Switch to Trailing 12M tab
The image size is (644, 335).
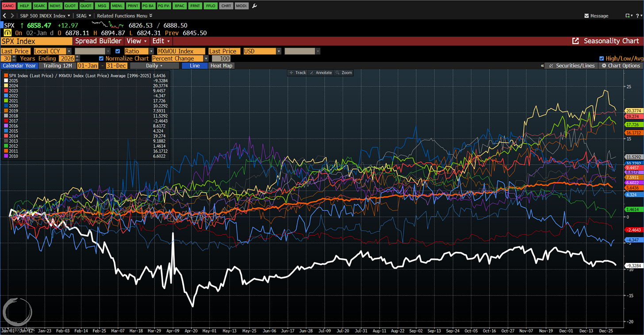tap(57, 66)
